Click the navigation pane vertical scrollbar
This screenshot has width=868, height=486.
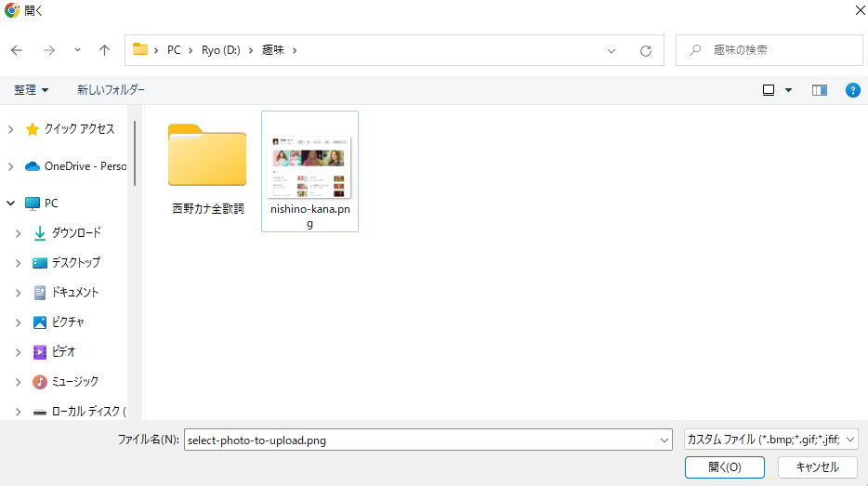coord(135,153)
